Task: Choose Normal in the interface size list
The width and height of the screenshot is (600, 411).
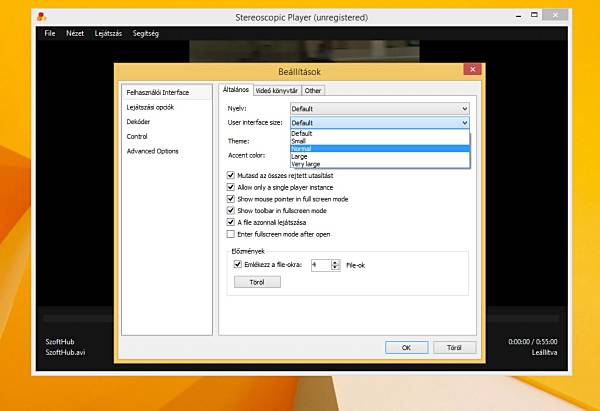Action: point(380,149)
